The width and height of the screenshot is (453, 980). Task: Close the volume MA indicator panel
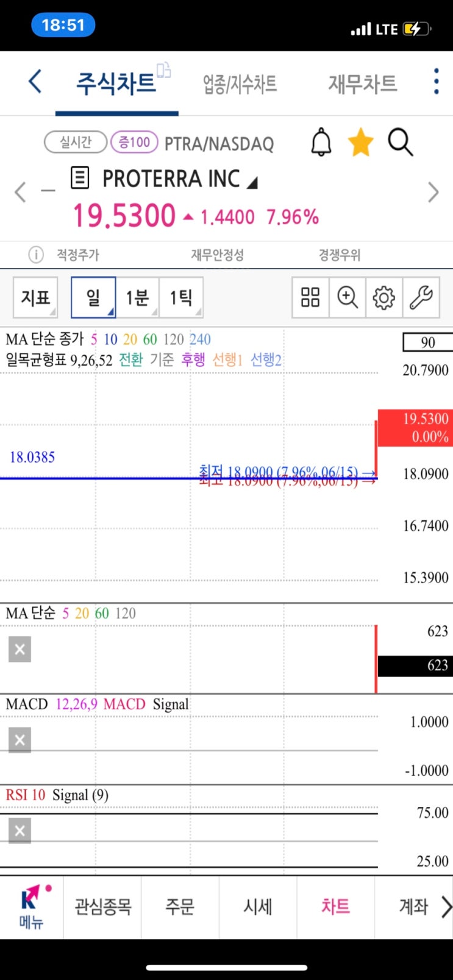tap(20, 649)
